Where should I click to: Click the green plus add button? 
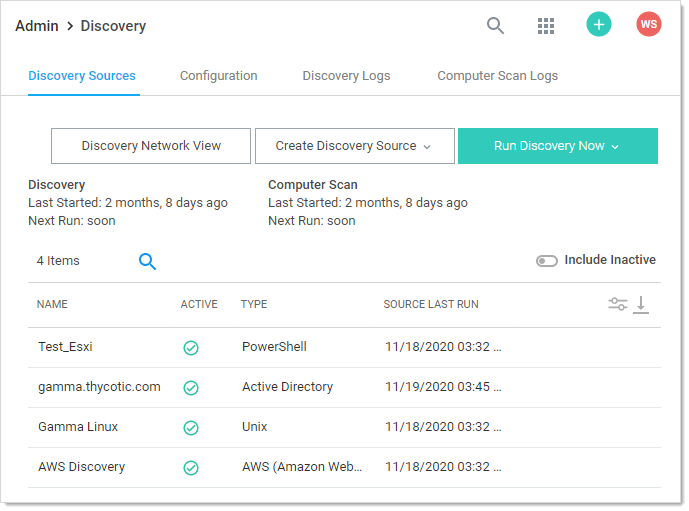[598, 25]
